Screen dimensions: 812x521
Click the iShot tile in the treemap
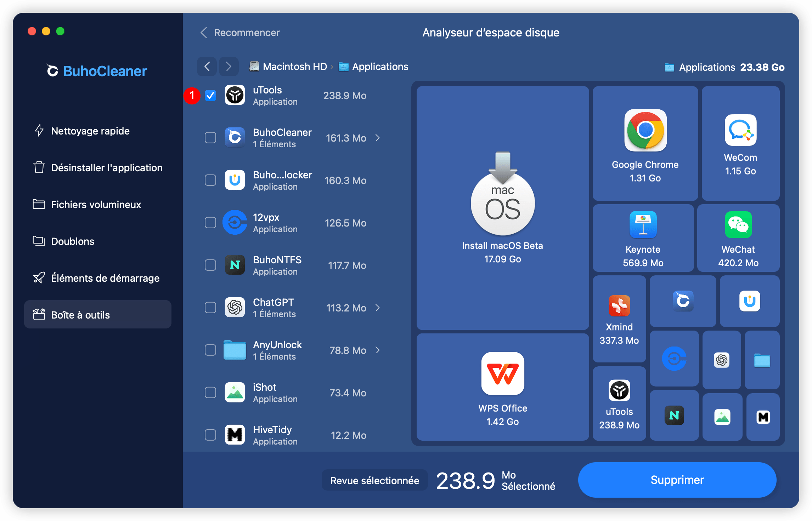pyautogui.click(x=722, y=417)
